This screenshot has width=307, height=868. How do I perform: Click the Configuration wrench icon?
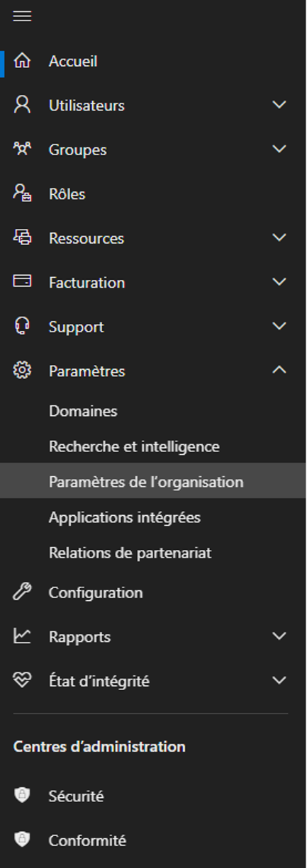pos(22,592)
